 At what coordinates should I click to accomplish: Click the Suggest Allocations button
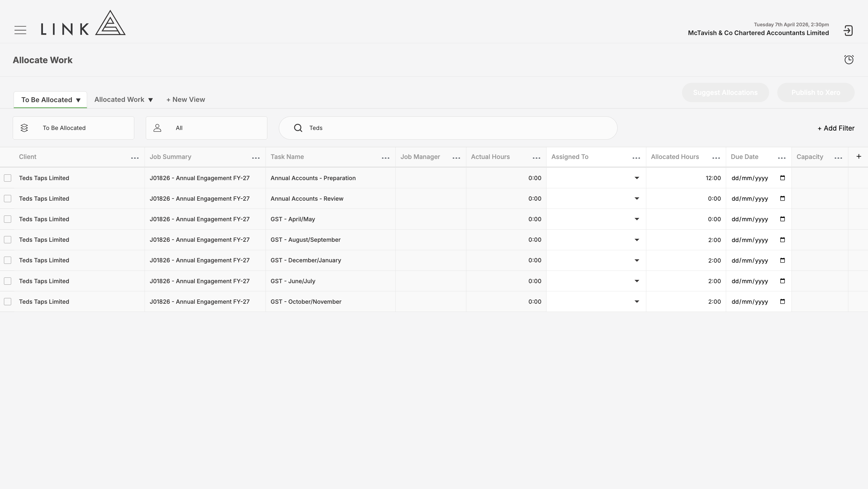726,92
